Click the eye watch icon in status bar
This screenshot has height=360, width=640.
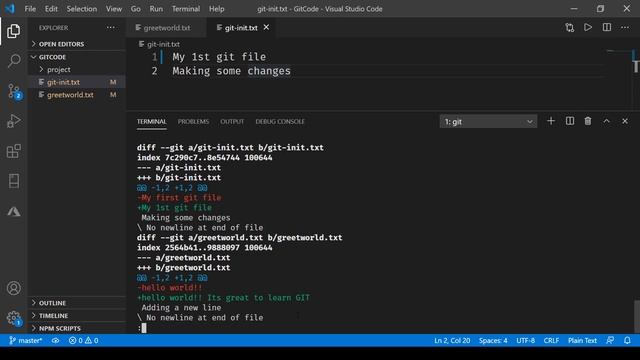point(56,340)
